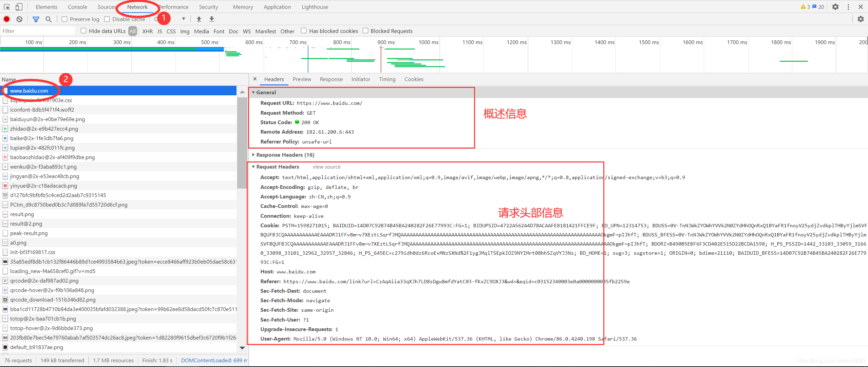
Task: Open the DevTools three-dot menu
Action: (848, 7)
